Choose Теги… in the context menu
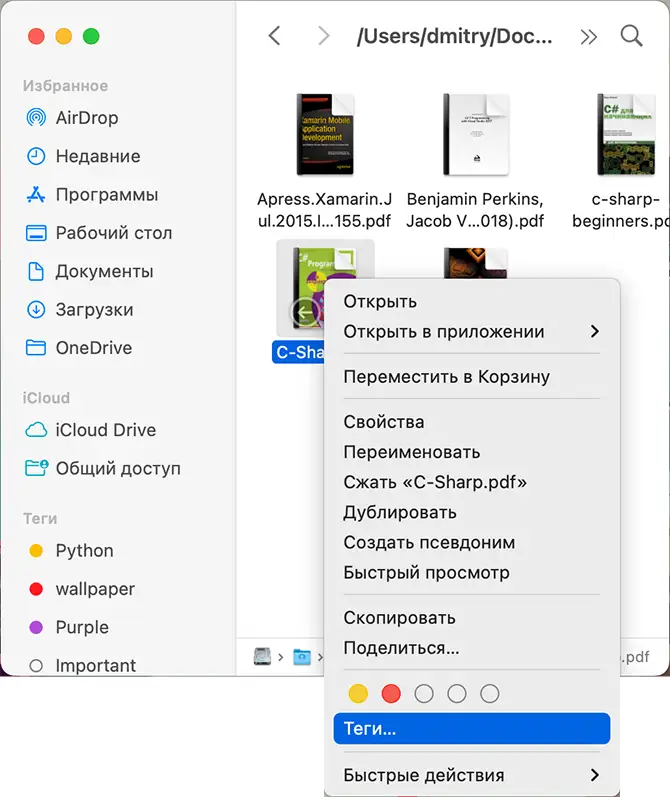The image size is (670, 797). (472, 728)
